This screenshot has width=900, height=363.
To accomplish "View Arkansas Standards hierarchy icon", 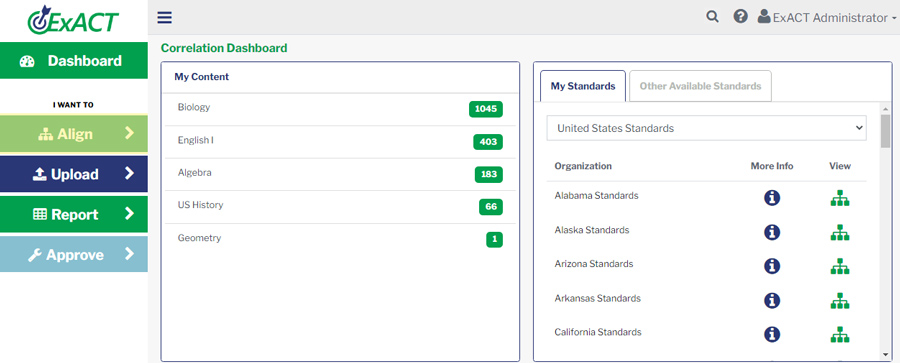I will tap(840, 300).
